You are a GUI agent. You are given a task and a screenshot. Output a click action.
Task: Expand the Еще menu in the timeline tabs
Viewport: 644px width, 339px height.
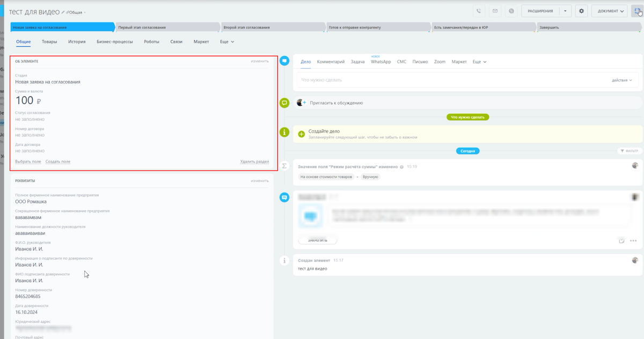coord(479,62)
